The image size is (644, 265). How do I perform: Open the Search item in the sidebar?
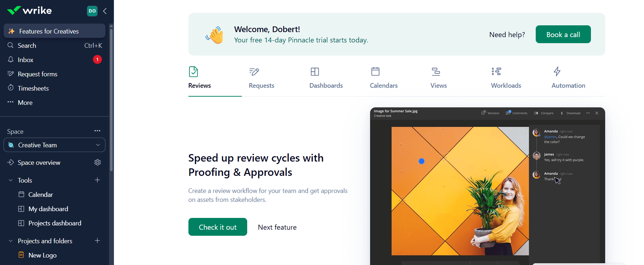click(x=54, y=45)
